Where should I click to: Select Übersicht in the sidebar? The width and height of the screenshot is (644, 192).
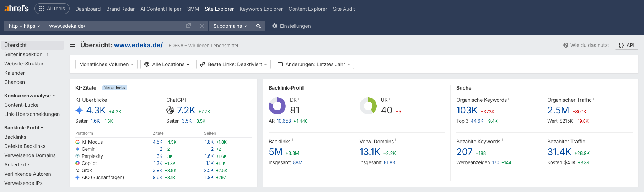(33, 45)
